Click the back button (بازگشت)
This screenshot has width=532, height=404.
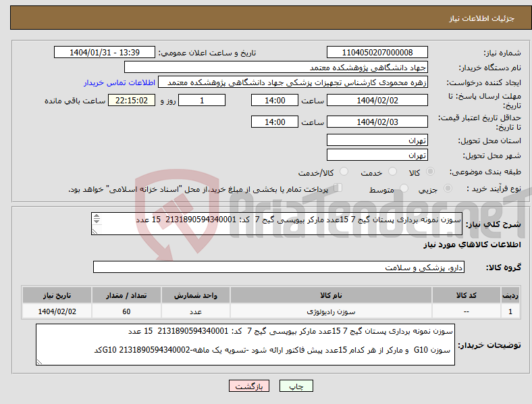pos(249,386)
